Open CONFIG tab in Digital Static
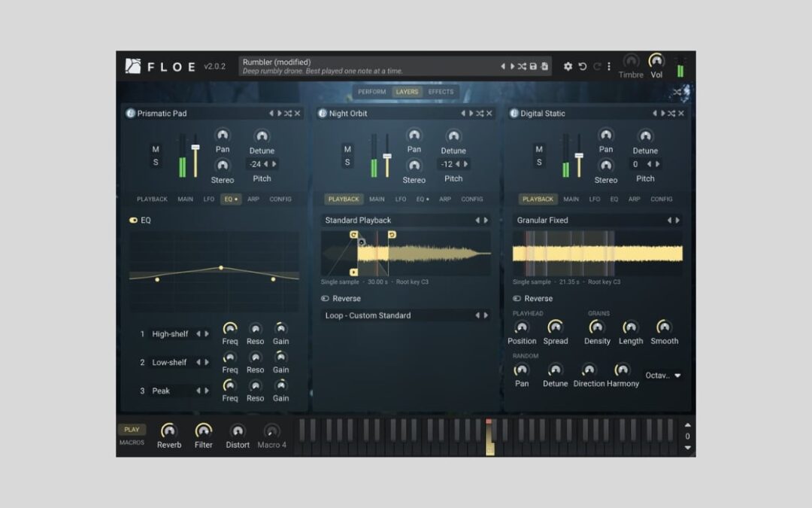This screenshot has width=812, height=508. tap(662, 199)
